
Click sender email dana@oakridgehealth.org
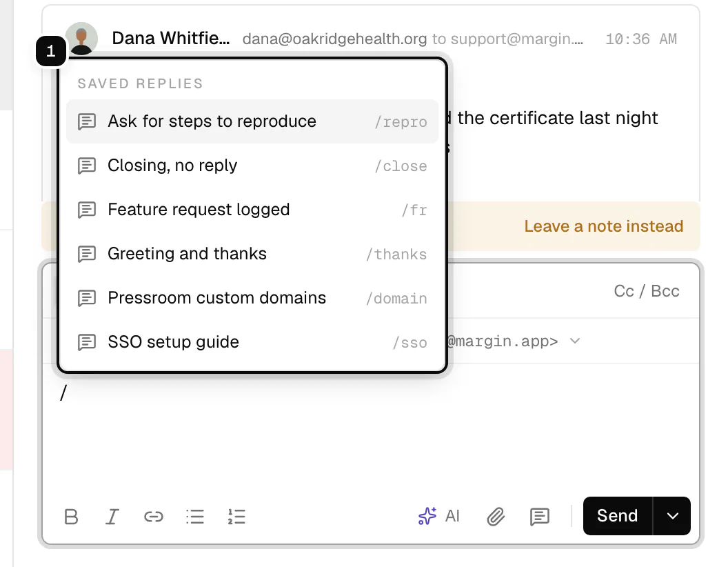point(334,39)
